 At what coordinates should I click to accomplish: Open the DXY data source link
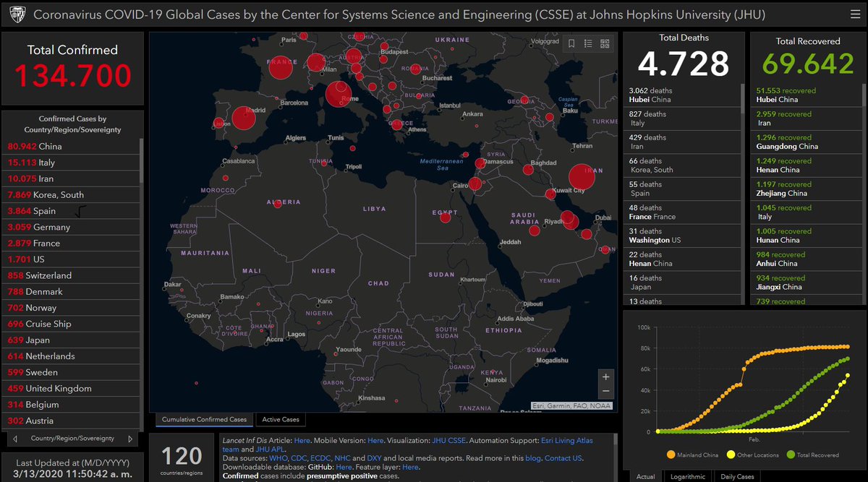pyautogui.click(x=375, y=458)
